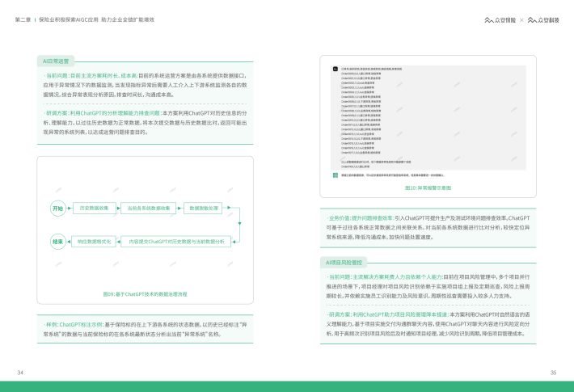
Task: Select the 历史数据收集 flowchart box
Action: click(94, 208)
